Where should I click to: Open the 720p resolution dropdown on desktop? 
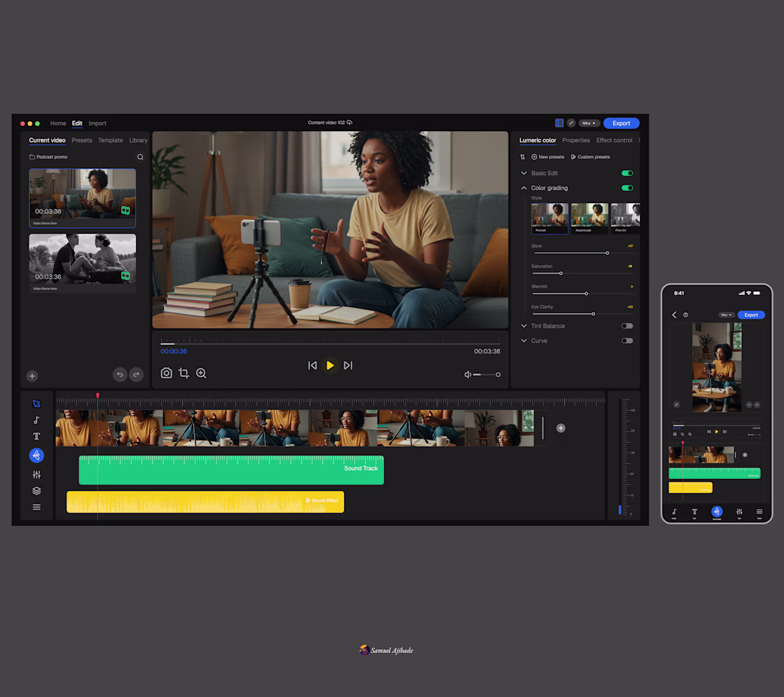click(589, 123)
